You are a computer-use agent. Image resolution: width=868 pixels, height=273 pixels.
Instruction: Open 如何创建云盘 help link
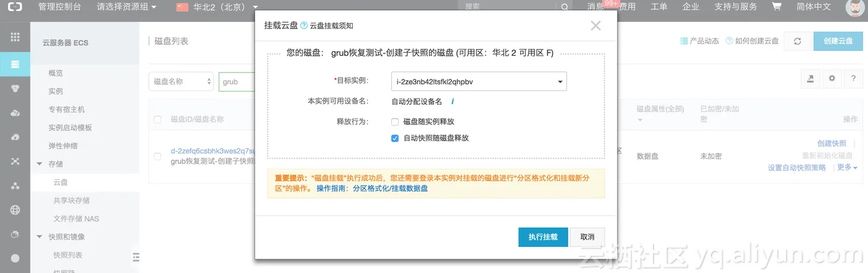coord(752,41)
